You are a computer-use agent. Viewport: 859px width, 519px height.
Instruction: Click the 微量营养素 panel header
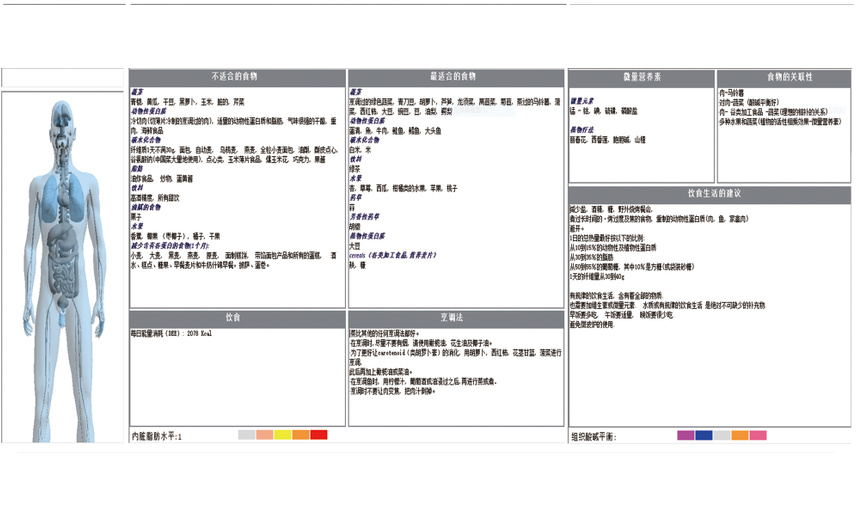(641, 78)
